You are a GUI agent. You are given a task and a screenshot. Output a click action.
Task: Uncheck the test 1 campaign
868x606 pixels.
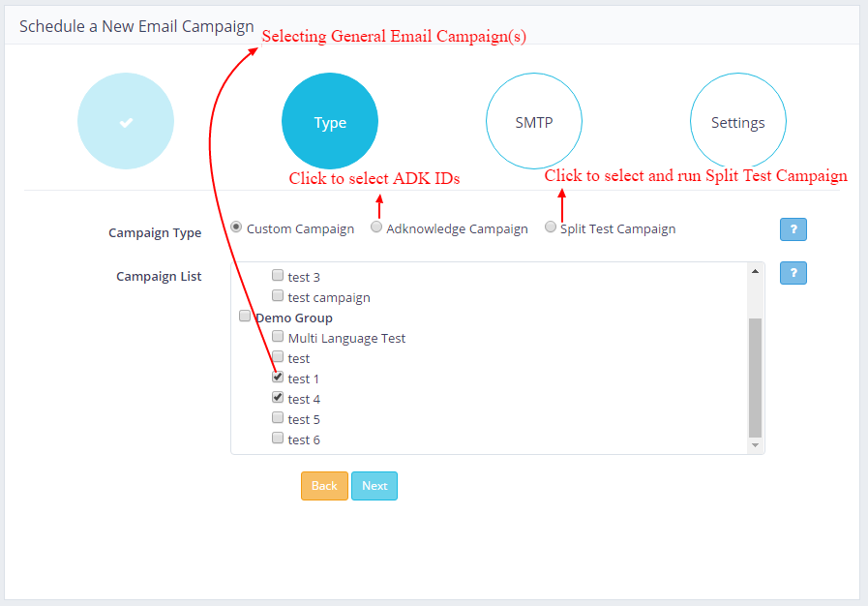coord(278,378)
